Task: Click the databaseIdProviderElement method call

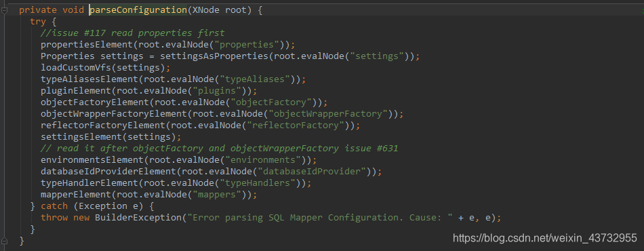Action: (108, 171)
